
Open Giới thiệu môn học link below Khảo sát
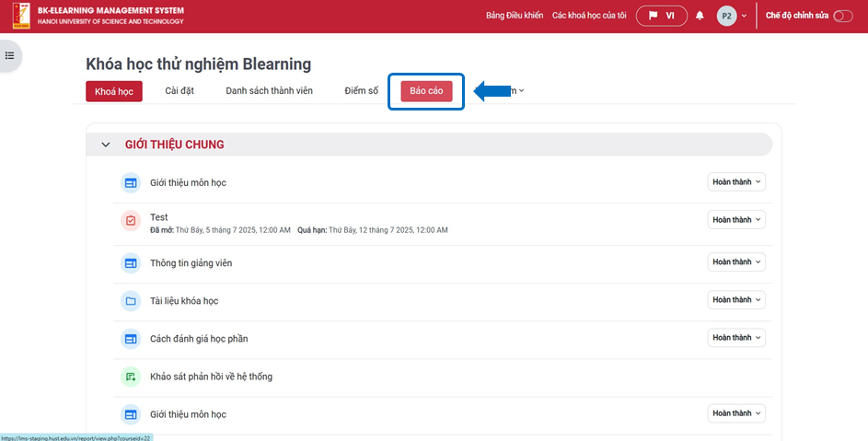click(188, 414)
